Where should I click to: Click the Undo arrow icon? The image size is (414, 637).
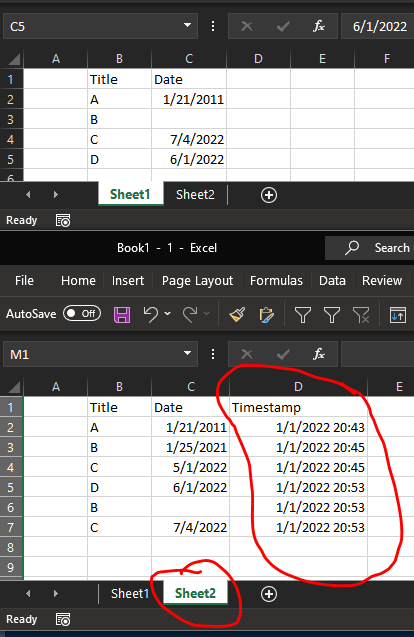pos(151,314)
